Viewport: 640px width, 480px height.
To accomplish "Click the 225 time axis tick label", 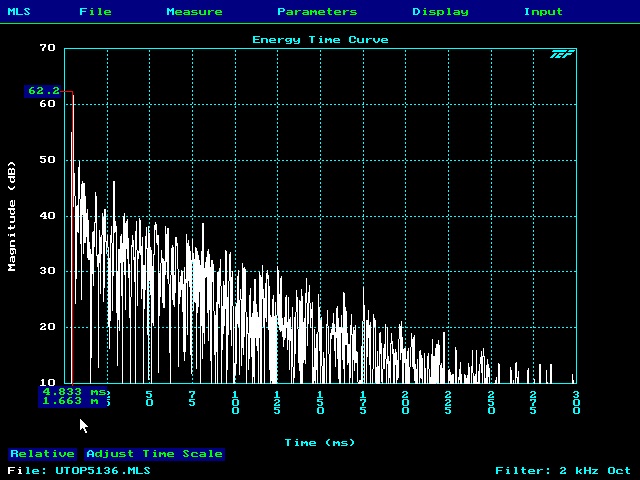I will coord(448,402).
